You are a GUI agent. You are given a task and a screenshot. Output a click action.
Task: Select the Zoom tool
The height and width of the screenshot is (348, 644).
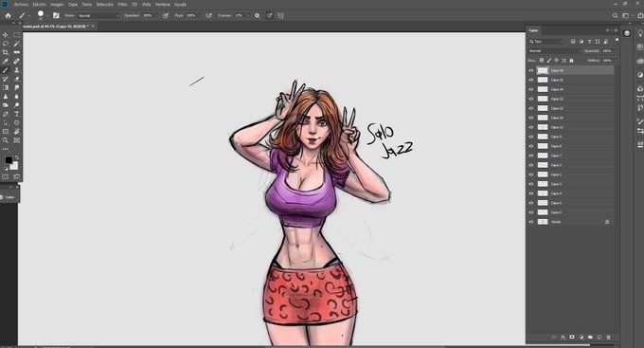click(6, 140)
